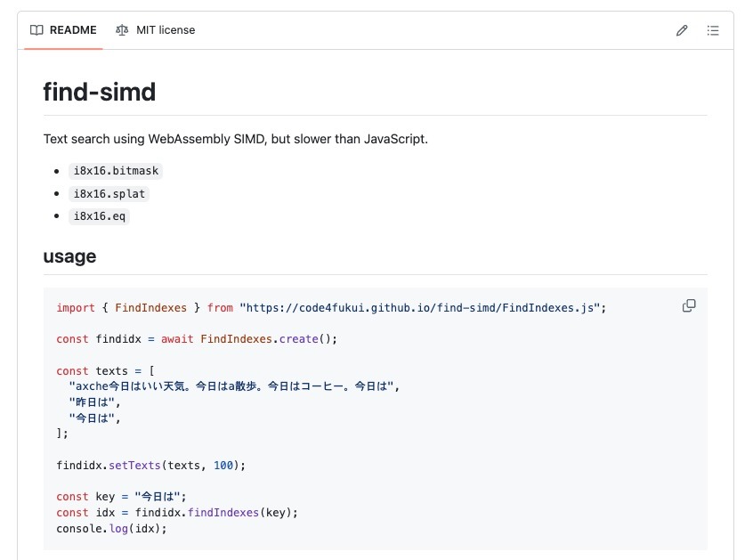This screenshot has width=753, height=560.
Task: Copy the usage code block with copy icon
Action: click(689, 305)
